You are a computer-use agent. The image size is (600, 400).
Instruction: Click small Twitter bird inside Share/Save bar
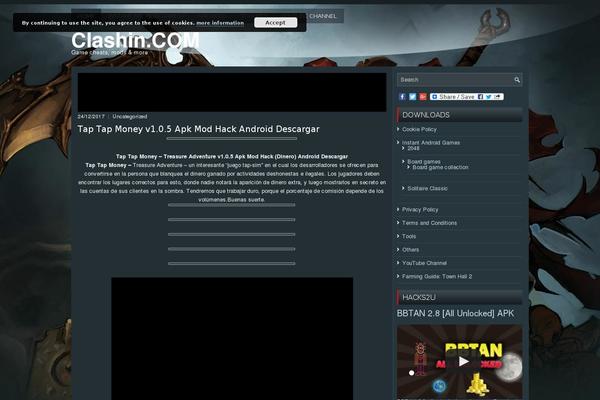(489, 97)
